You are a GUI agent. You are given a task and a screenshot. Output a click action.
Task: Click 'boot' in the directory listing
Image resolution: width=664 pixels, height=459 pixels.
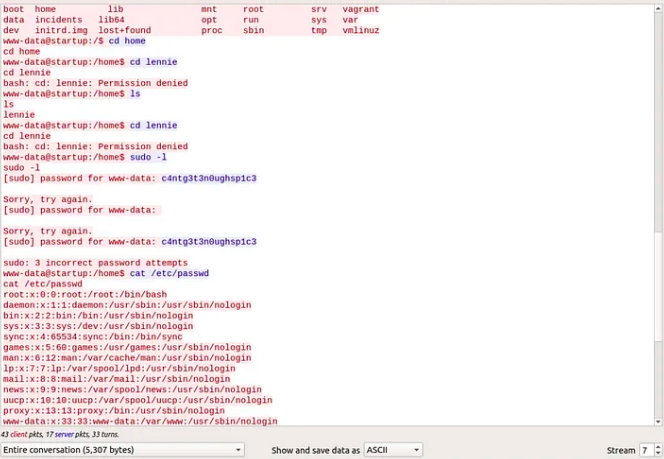point(14,9)
